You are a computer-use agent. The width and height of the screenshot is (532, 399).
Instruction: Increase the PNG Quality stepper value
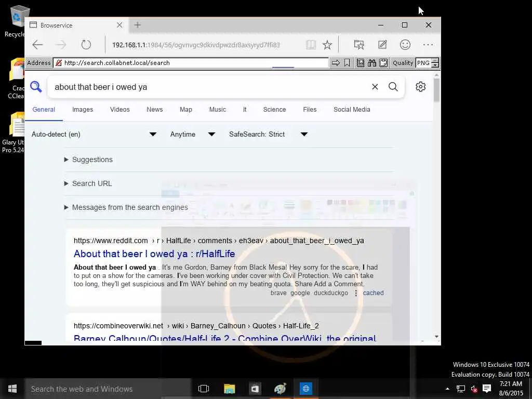pos(435,60)
